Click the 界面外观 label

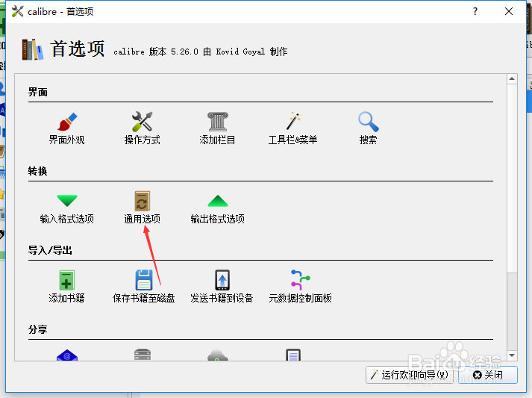point(67,140)
